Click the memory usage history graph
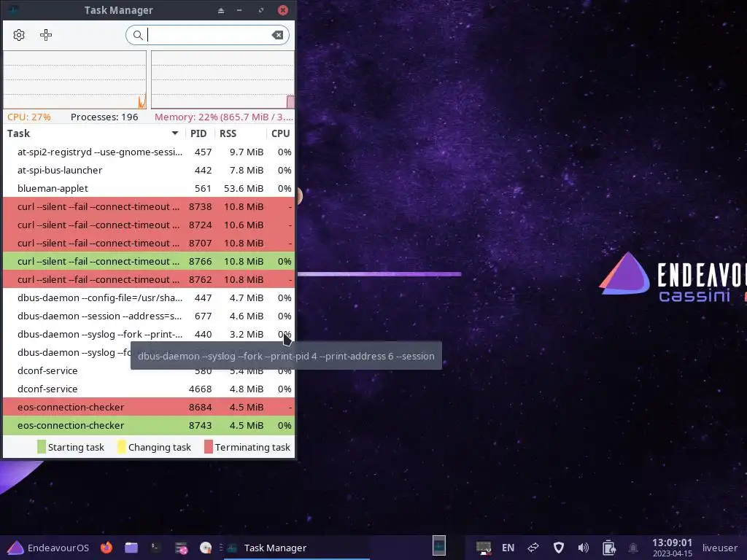The height and width of the screenshot is (560, 747). point(222,80)
